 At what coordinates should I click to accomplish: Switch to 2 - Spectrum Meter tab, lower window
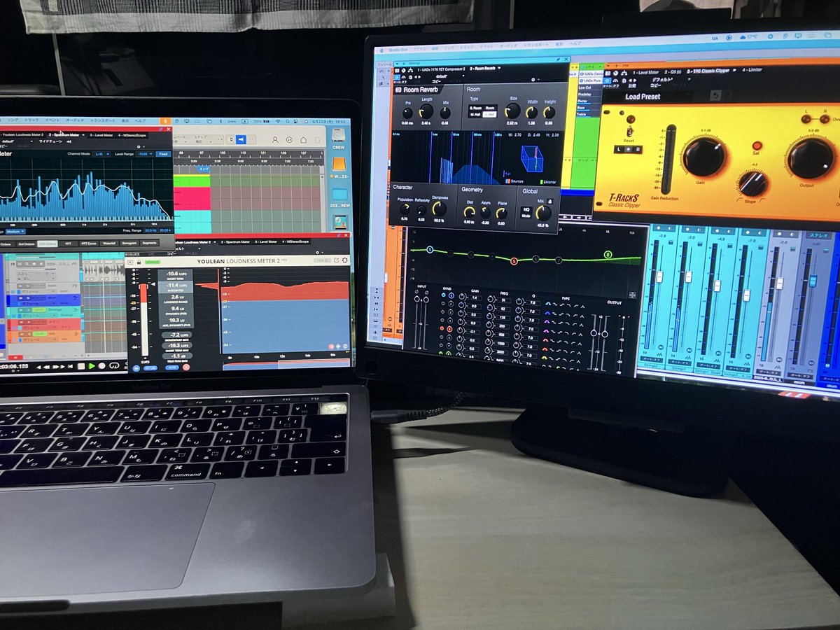tap(235, 241)
